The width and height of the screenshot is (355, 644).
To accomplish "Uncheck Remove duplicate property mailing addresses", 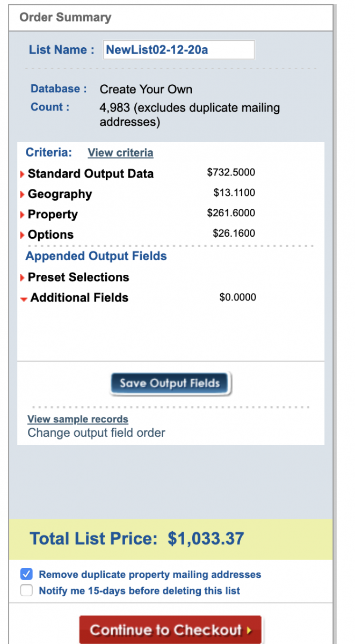I will pyautogui.click(x=26, y=574).
